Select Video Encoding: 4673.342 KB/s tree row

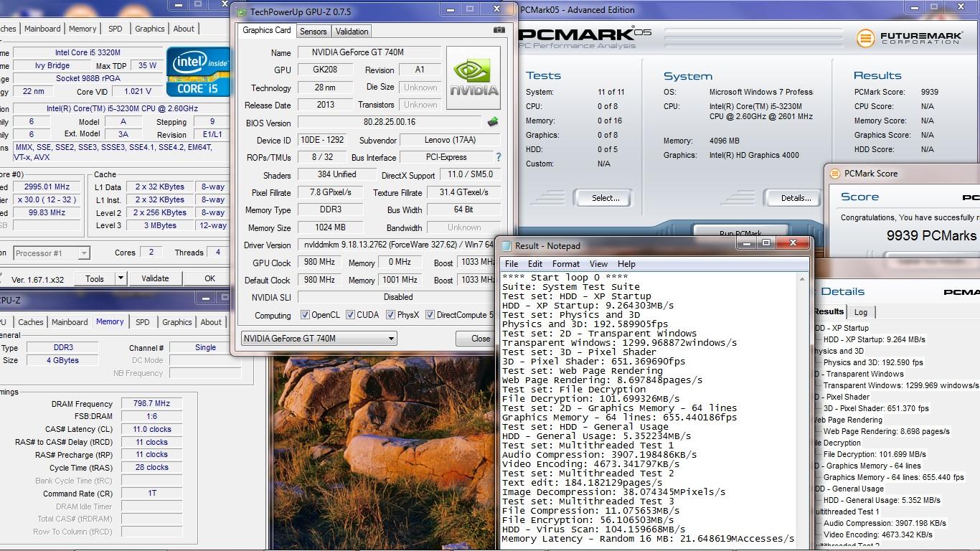click(877, 534)
